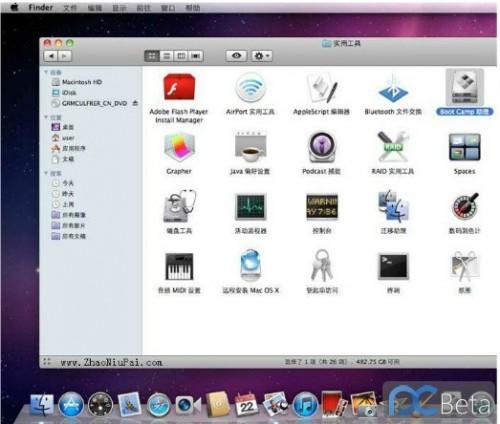Open the 帮助 (Help) menu
This screenshot has height=424, width=500.
tap(193, 8)
